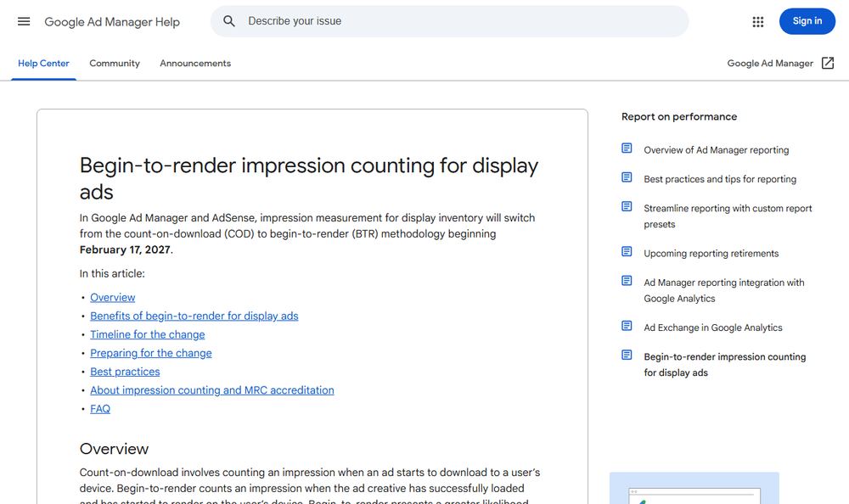Screen dimensions: 849x504
Task: Click the promo image thumbnail below the sidebar
Action: 694,488
